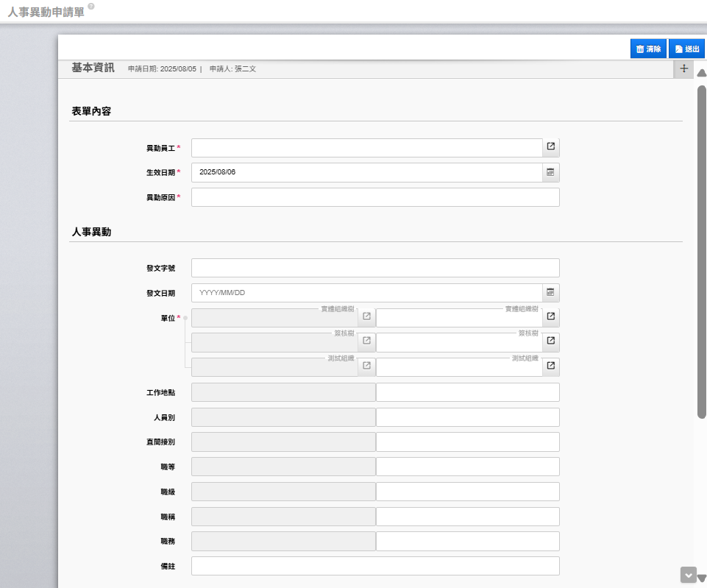The image size is (707, 588).
Task: Click the 異動原因 input field
Action: tap(375, 197)
